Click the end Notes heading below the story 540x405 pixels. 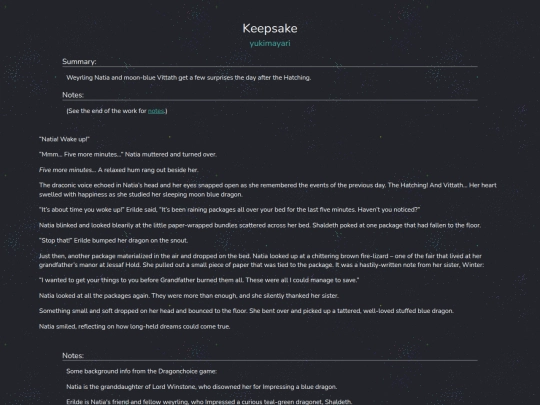pos(73,356)
